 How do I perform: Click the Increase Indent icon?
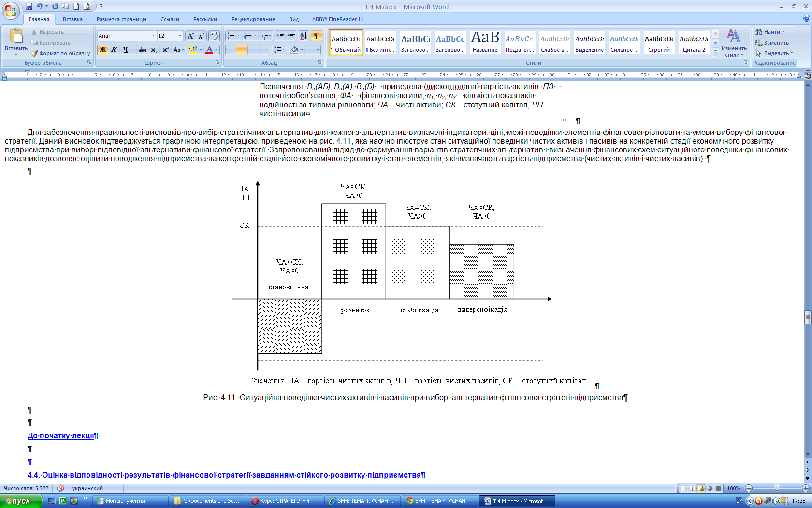coord(291,36)
